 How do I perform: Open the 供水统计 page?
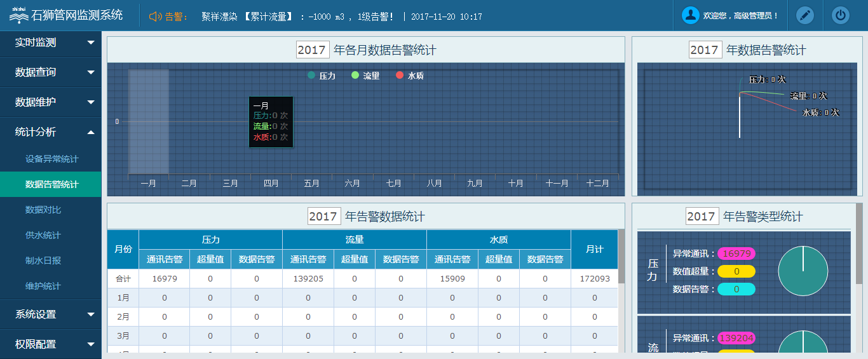click(43, 235)
